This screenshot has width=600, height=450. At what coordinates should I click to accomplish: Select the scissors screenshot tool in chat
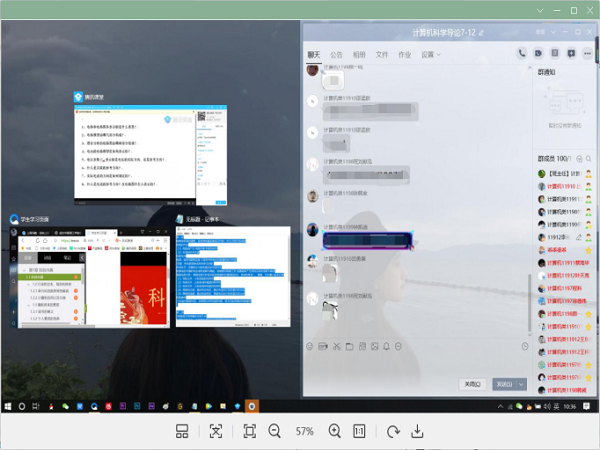click(x=336, y=347)
